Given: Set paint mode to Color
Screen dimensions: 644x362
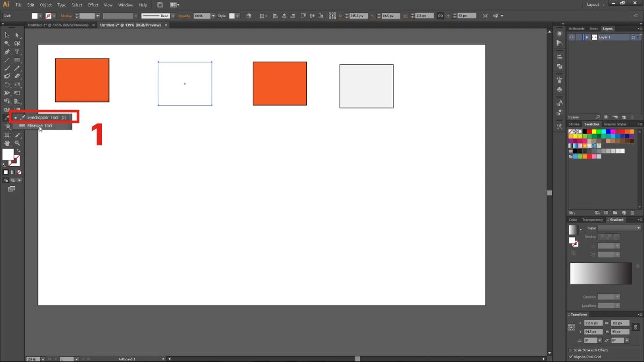Looking at the screenshot, I should [x=6, y=172].
